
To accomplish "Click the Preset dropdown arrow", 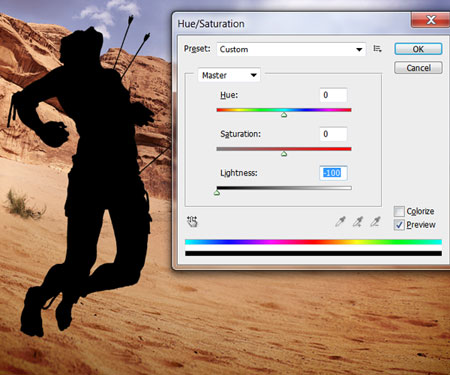I will point(359,50).
